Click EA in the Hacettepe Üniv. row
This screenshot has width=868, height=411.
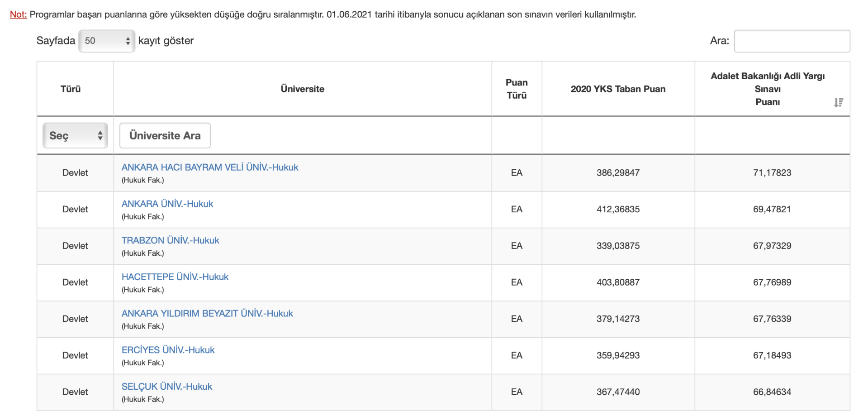click(x=517, y=282)
